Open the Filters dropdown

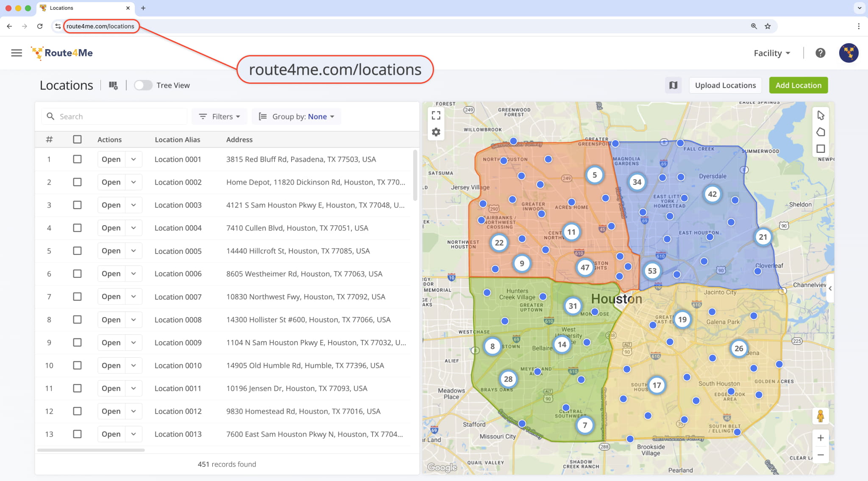point(220,116)
